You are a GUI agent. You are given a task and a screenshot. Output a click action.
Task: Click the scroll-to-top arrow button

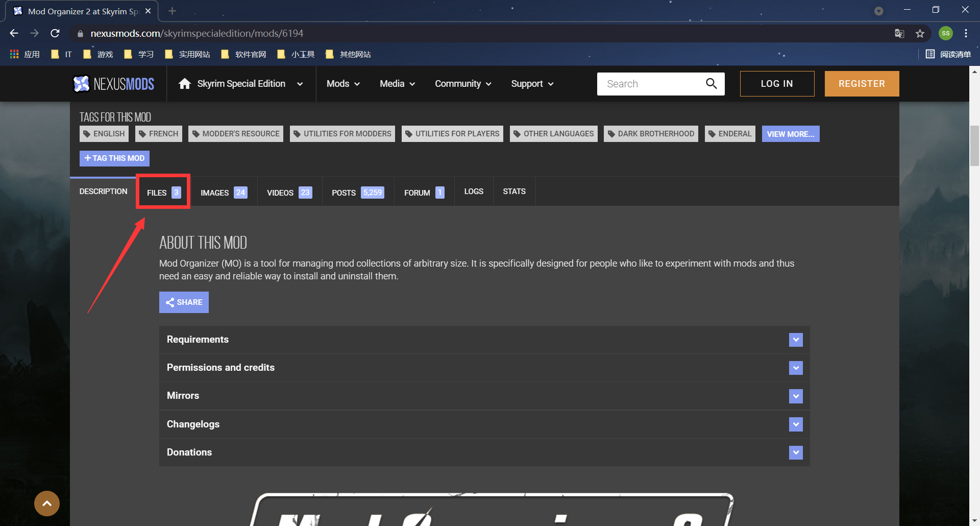pos(46,504)
